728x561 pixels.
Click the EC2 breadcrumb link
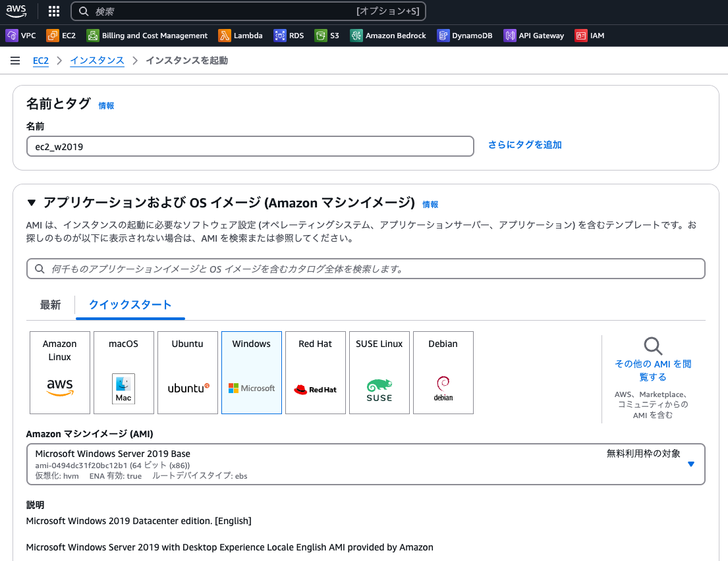pos(40,61)
